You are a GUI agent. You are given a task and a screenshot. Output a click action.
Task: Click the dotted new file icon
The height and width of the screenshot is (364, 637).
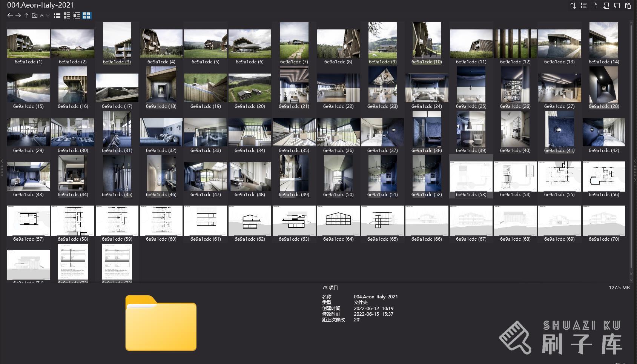[x=595, y=6]
